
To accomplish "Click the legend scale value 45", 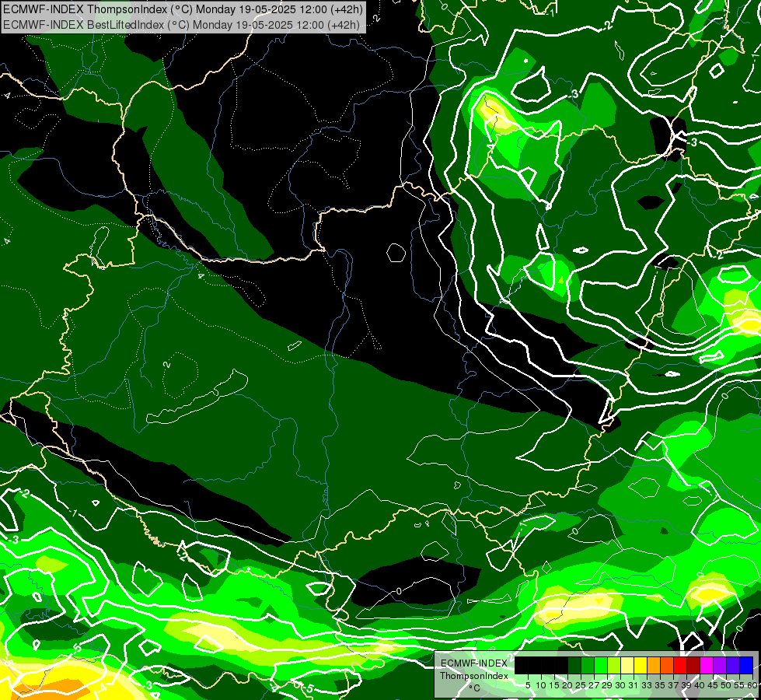I will pyautogui.click(x=713, y=685).
